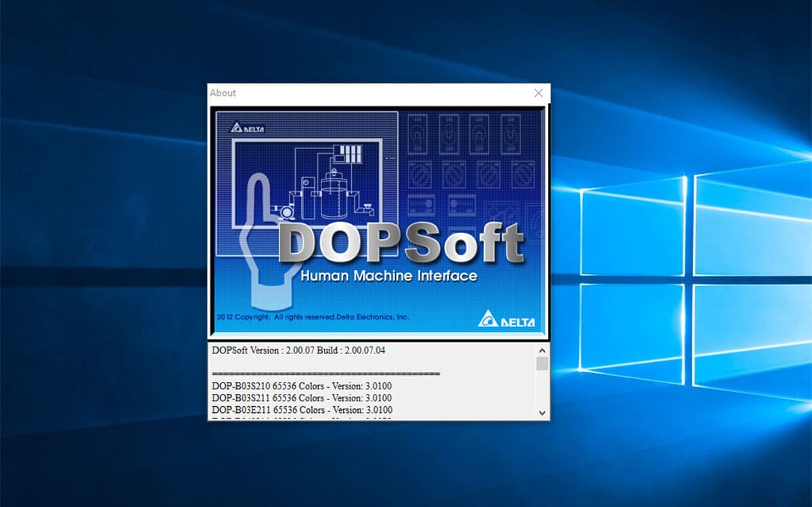Image resolution: width=812 pixels, height=507 pixels.
Task: Click the large DOPSoft title graphic
Action: [x=401, y=243]
